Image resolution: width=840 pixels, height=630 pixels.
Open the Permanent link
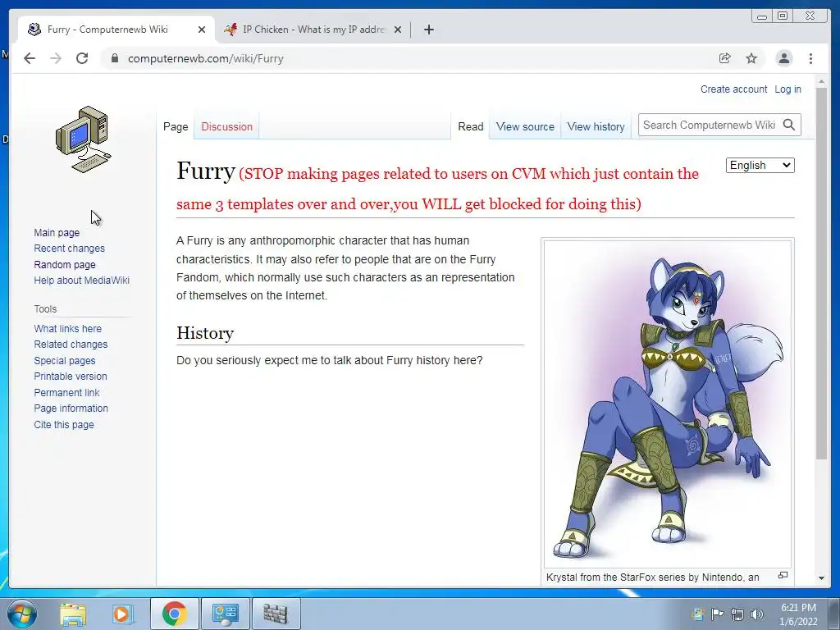(x=66, y=392)
